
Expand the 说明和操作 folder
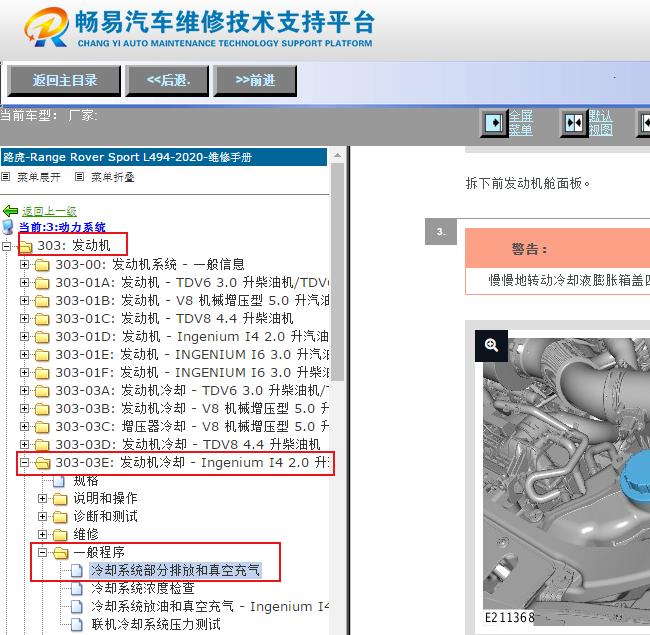click(42, 498)
